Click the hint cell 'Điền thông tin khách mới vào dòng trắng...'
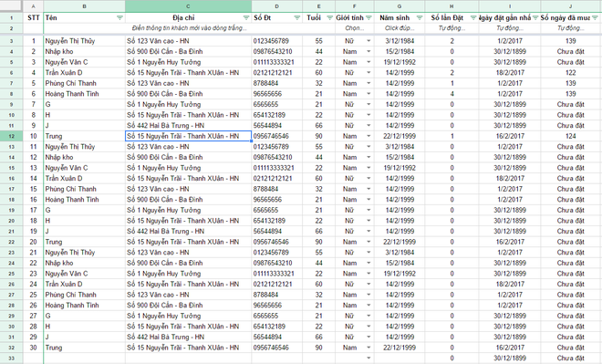 point(189,28)
